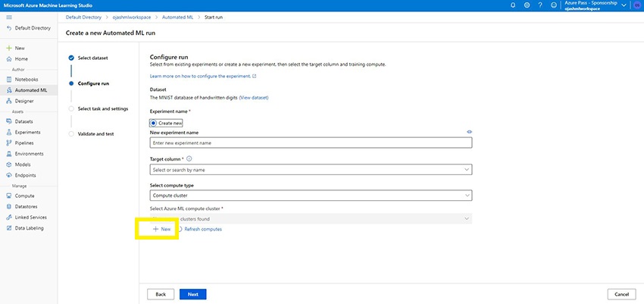
Task: Click the help question mark icon
Action: (540, 5)
